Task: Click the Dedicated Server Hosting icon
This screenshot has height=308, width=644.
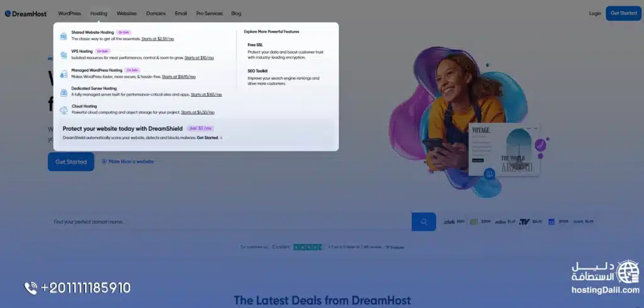Action: (64, 92)
